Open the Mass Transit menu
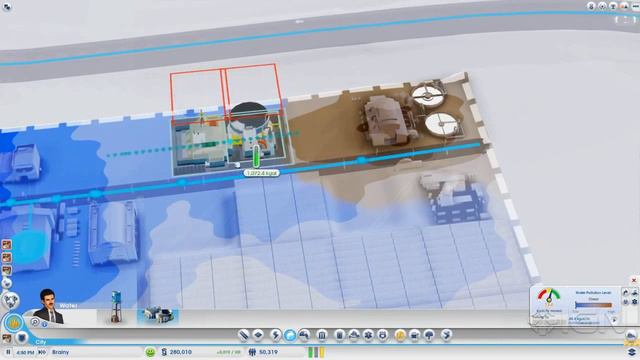The image size is (640, 360). pos(415,335)
